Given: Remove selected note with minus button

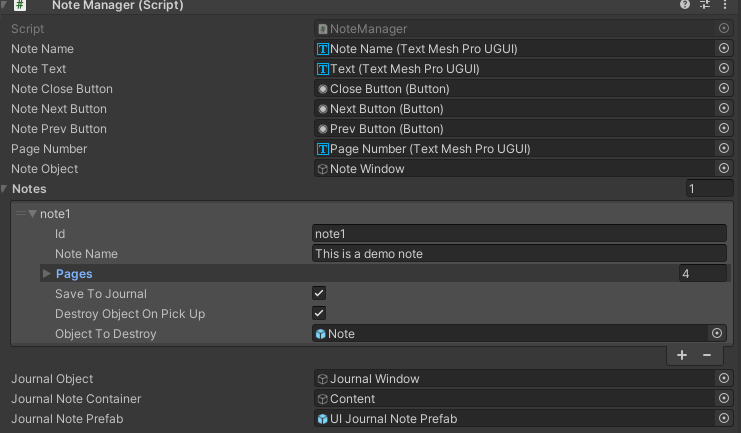Looking at the screenshot, I should tap(706, 355).
